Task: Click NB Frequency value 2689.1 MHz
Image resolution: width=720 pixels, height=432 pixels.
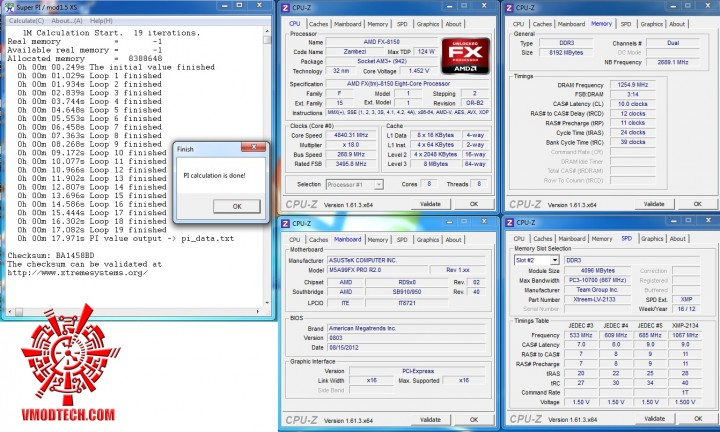Action: [672, 62]
